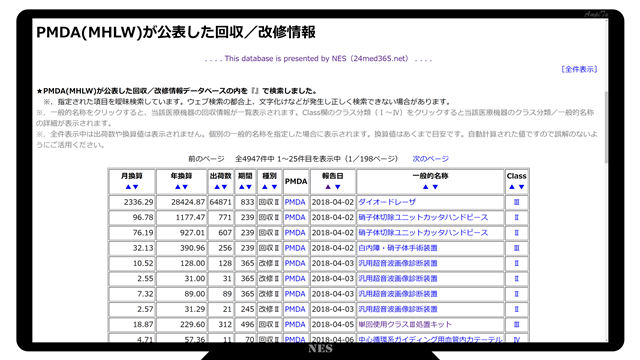Screen dimensions: 640x360
Task: Open PMDA link in 白内障・硝子体手術装置 row
Action: (295, 248)
